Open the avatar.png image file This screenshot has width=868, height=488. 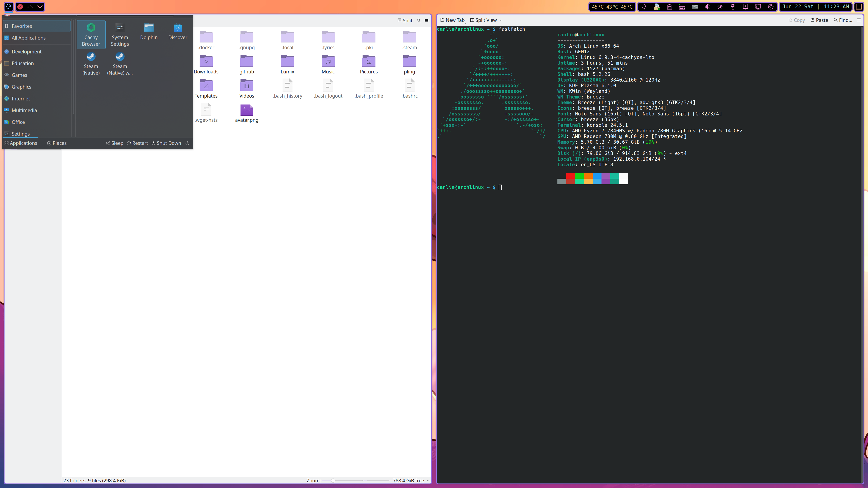pyautogui.click(x=247, y=113)
